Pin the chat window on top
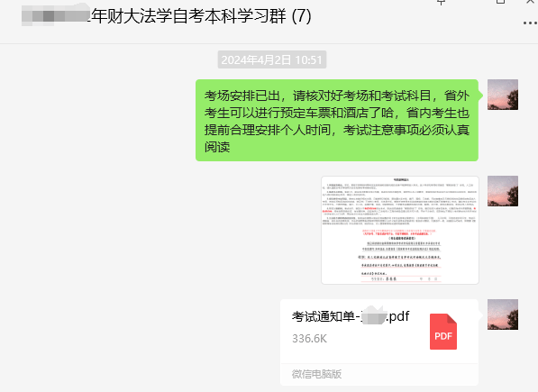The width and height of the screenshot is (538, 392). (442, 3)
